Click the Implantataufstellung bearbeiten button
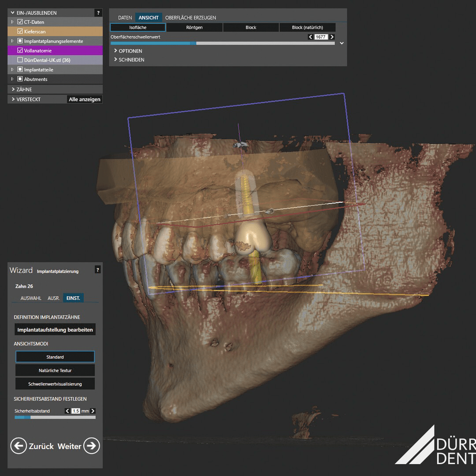 click(x=55, y=329)
